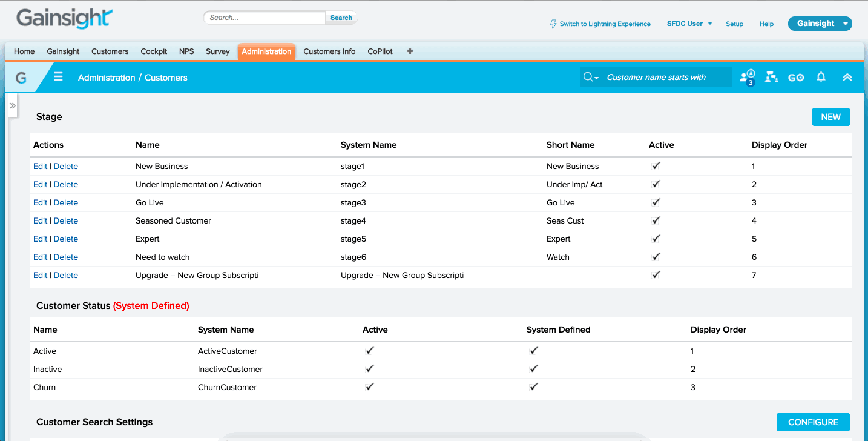Screen dimensions: 868x441
Task: Click NEW to add a stage
Action: (830, 117)
